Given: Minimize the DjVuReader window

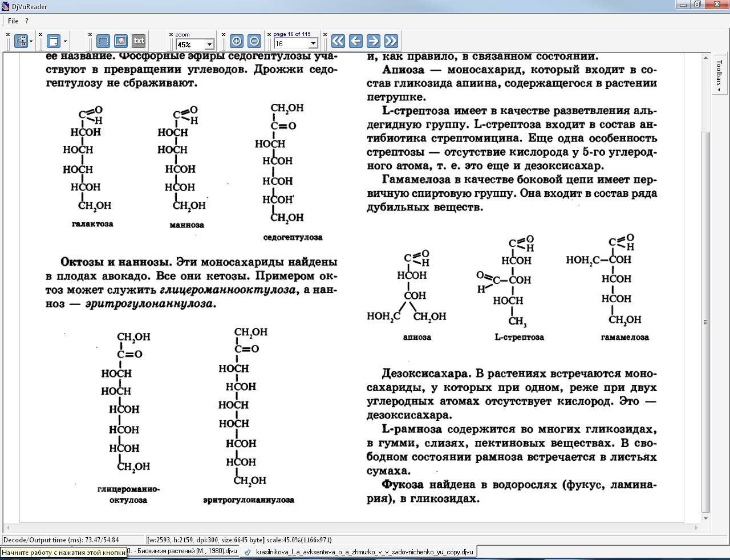Looking at the screenshot, I should [x=683, y=5].
